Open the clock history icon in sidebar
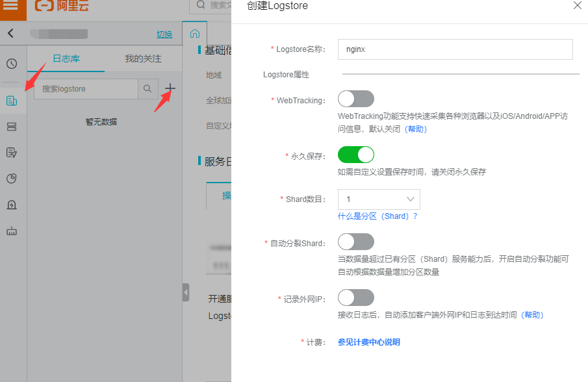Image resolution: width=588 pixels, height=382 pixels. 12,64
